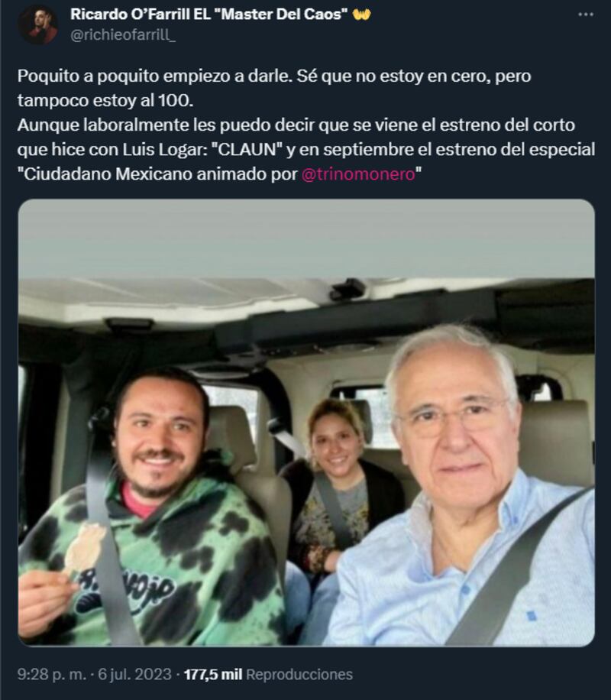Click the "CLAUN" short film text

point(250,150)
